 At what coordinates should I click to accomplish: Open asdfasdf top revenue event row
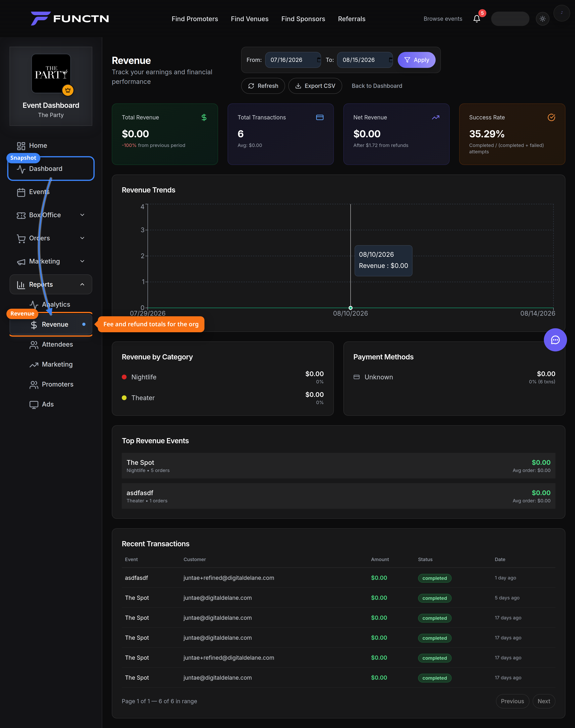338,496
